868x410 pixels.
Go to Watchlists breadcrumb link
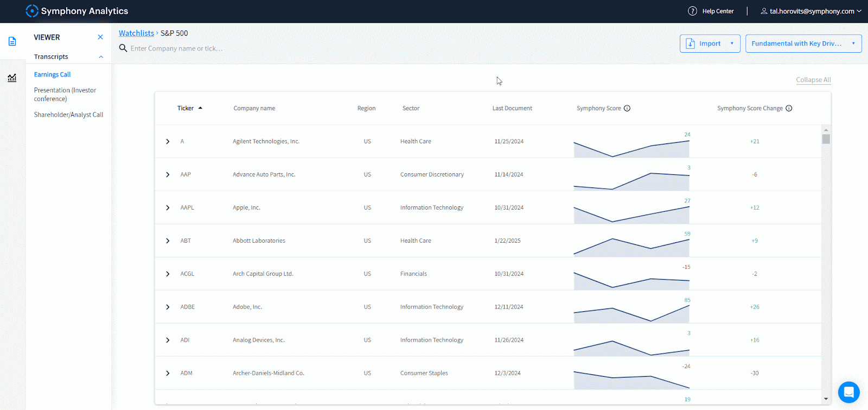point(136,33)
